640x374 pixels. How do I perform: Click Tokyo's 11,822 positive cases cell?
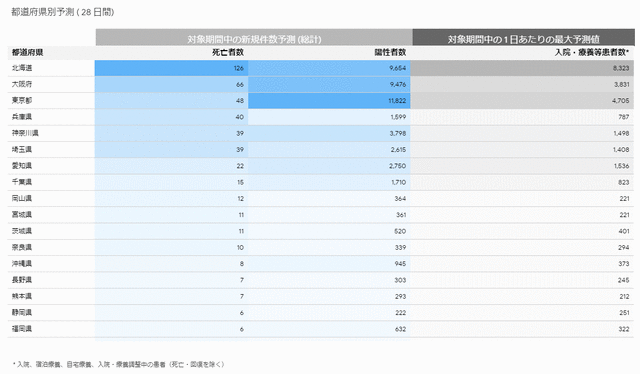329,100
